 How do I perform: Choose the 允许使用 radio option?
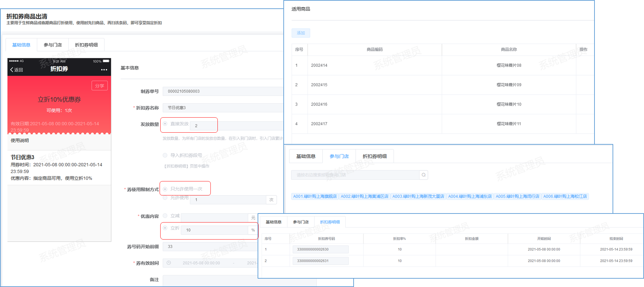pyautogui.click(x=165, y=198)
